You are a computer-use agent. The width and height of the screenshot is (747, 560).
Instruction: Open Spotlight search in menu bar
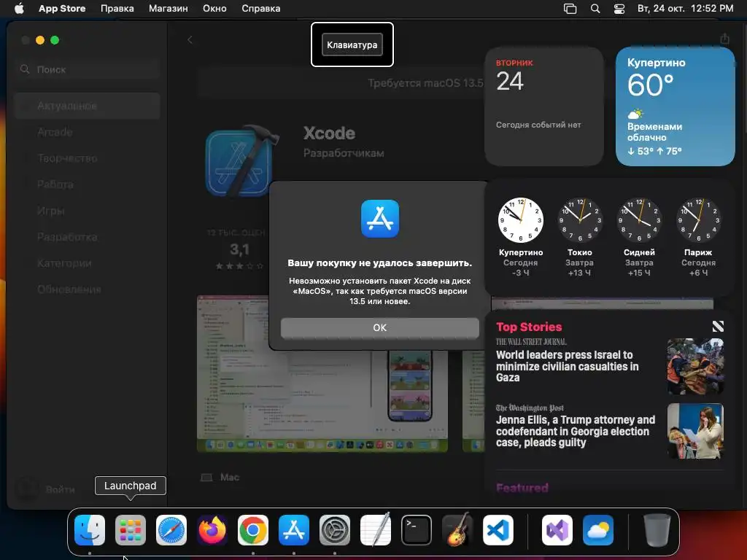click(x=595, y=9)
